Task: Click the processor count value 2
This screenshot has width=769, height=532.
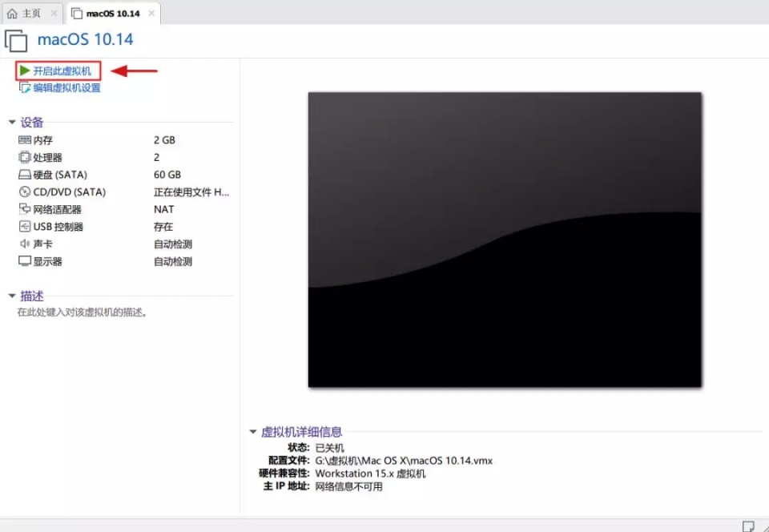Action: 156,157
